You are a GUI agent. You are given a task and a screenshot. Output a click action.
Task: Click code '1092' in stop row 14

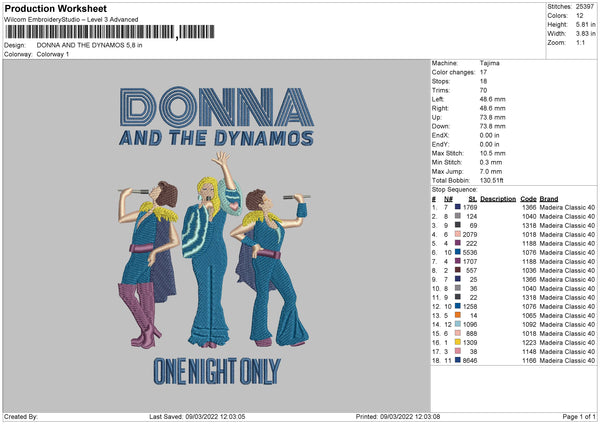pos(529,325)
